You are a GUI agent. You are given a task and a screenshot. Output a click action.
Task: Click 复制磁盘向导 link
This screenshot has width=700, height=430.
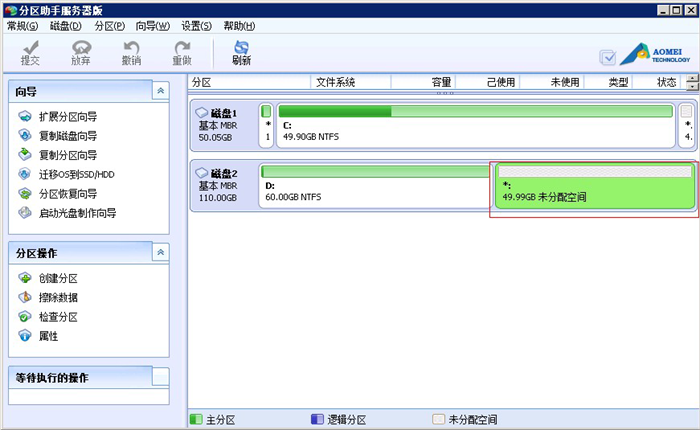click(x=68, y=136)
